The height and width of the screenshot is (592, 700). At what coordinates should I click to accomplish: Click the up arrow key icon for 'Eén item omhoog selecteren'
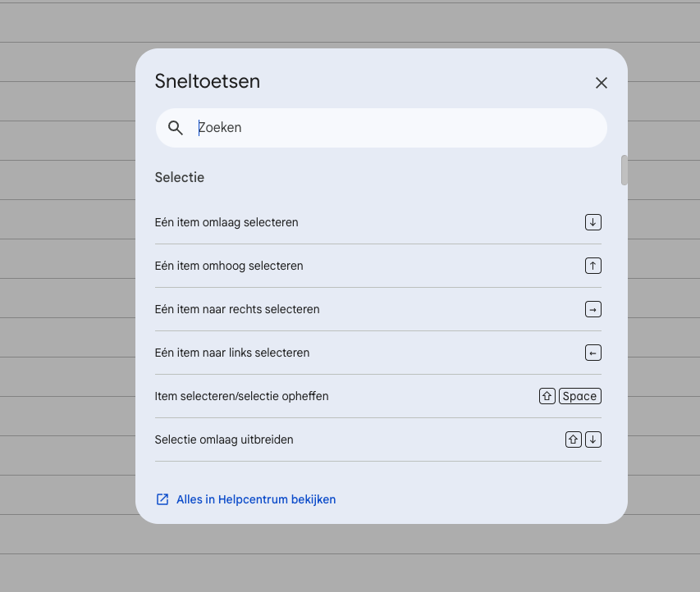[x=593, y=266]
